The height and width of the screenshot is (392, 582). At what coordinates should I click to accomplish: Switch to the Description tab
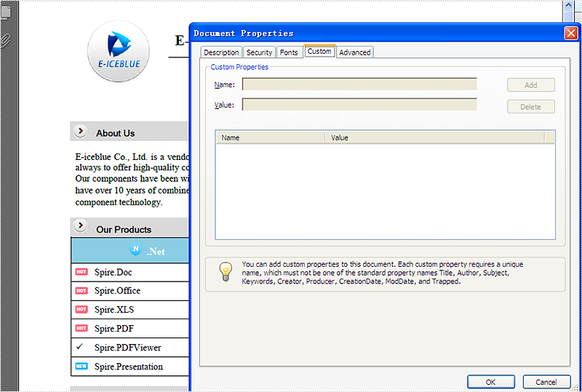pos(221,52)
